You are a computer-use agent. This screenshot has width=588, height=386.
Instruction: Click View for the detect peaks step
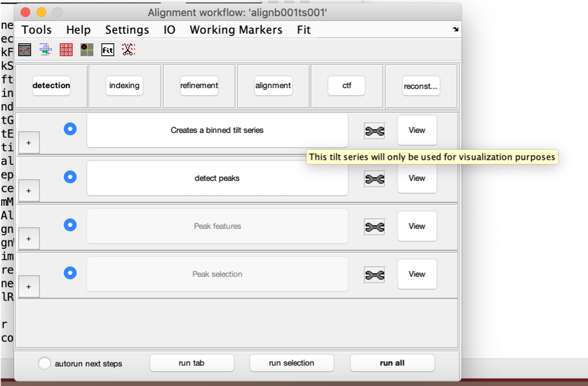point(416,179)
